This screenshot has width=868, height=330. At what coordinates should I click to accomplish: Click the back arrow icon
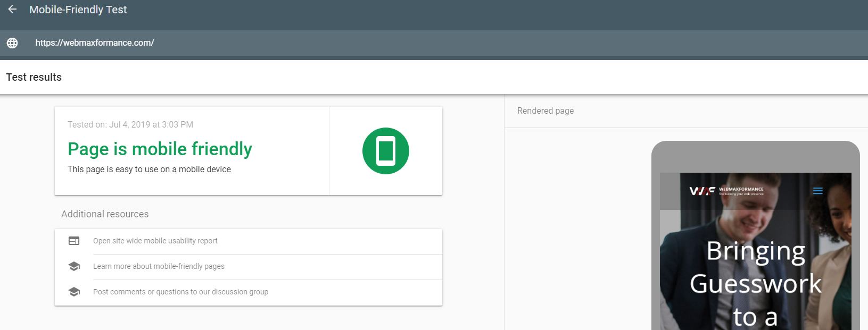point(12,9)
